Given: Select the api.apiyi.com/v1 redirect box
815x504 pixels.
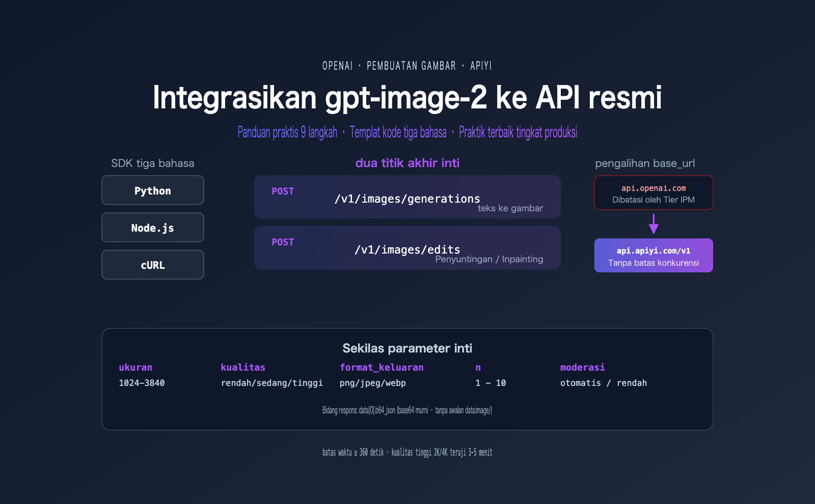Looking at the screenshot, I should [x=654, y=255].
